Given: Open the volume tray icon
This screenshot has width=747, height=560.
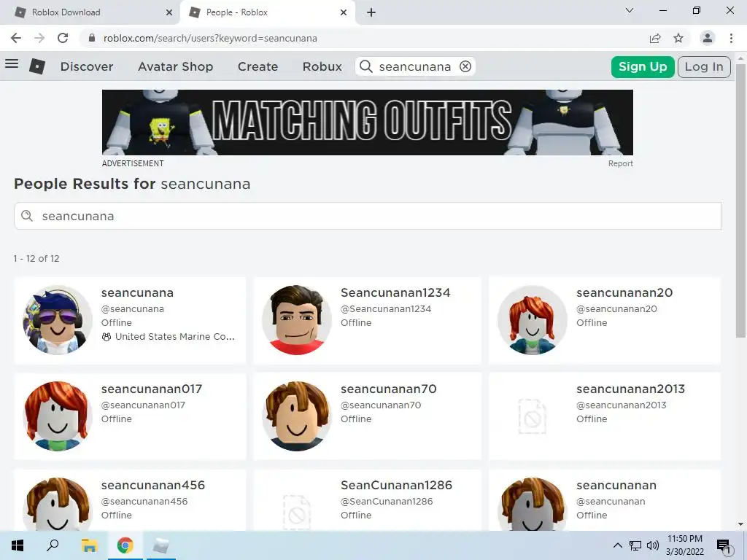Looking at the screenshot, I should tap(653, 545).
